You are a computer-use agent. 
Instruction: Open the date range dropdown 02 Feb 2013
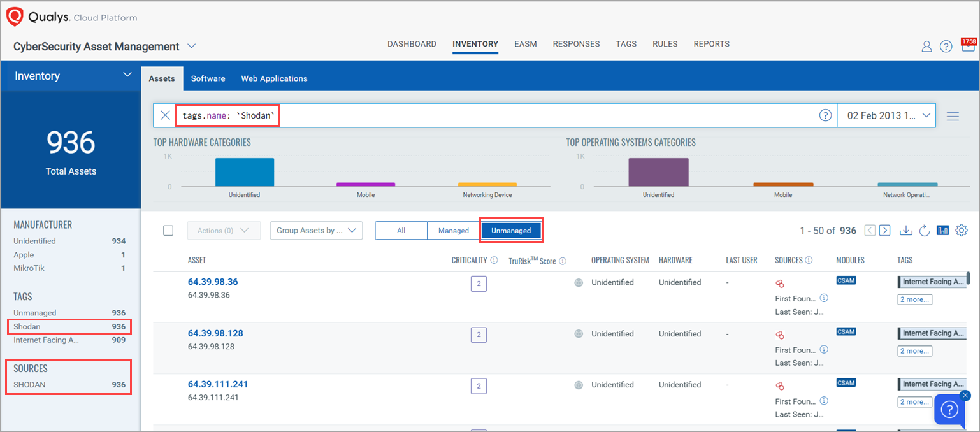tap(886, 115)
